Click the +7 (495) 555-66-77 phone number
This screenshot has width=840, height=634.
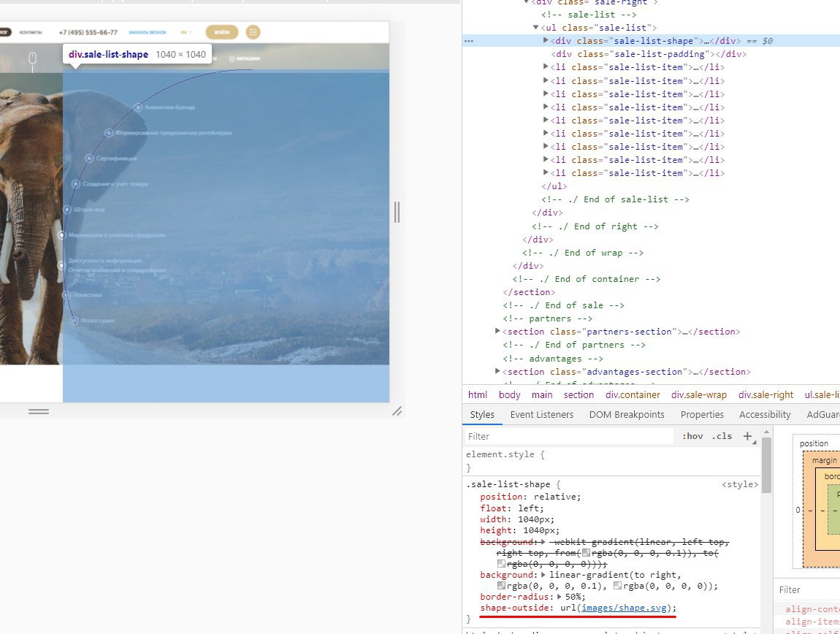88,33
